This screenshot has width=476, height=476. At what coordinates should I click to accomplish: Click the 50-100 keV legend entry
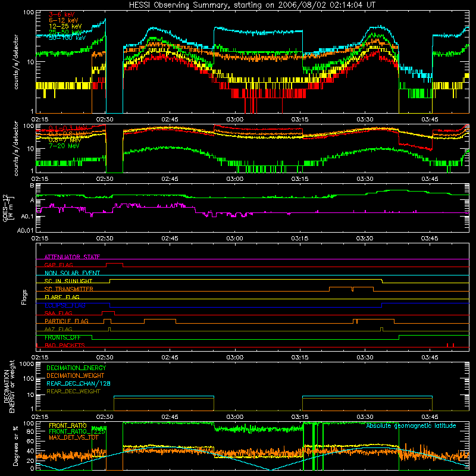pyautogui.click(x=67, y=38)
